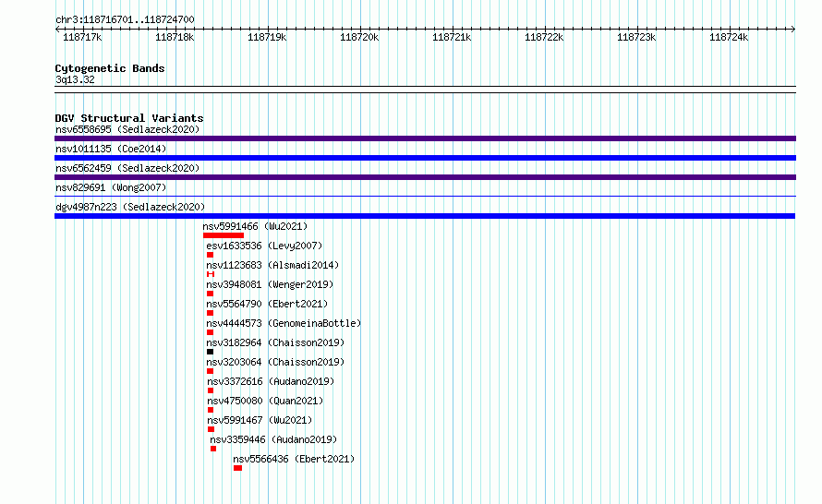Image resolution: width=822 pixels, height=504 pixels.
Task: Click the nsv1011135 (Coe2014) label
Action: 111,149
